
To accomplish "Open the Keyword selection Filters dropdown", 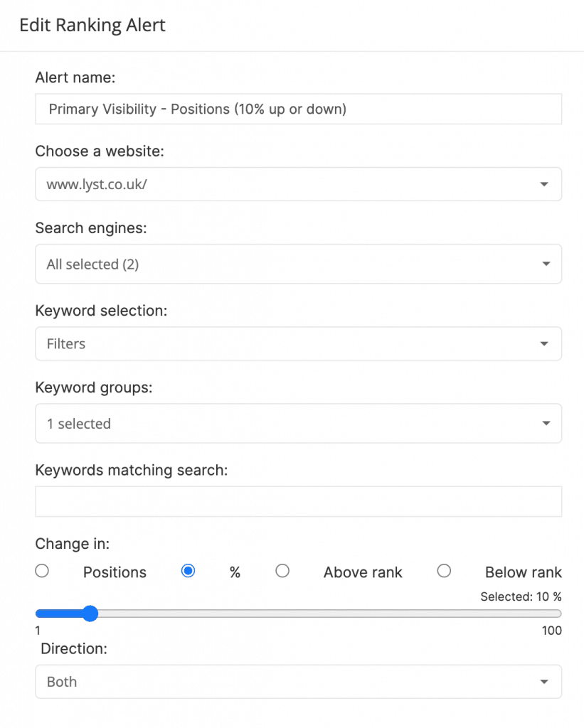I will [298, 343].
